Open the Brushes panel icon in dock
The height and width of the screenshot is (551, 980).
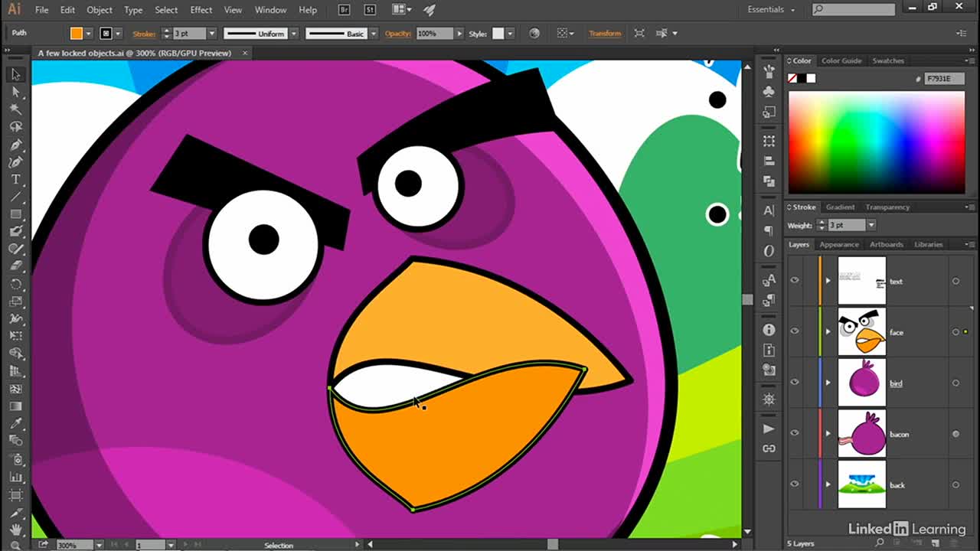click(769, 72)
